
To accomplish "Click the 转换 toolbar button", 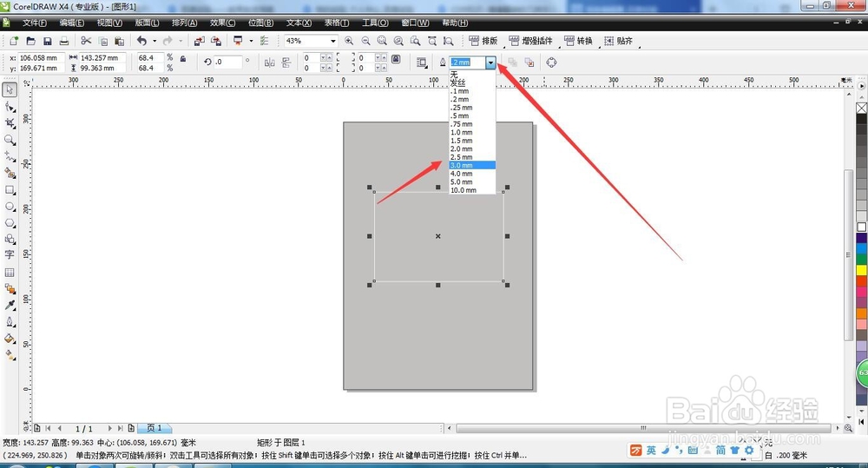I will [x=578, y=41].
